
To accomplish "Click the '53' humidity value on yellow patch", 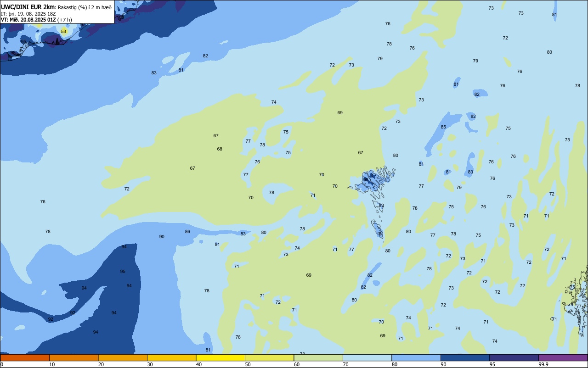I will coord(63,31).
